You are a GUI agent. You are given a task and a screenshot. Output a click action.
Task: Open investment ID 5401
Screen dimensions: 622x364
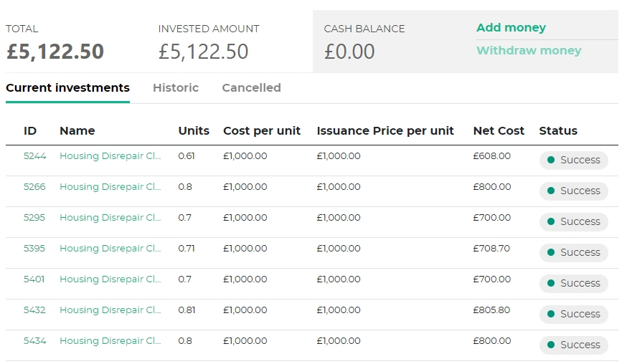[34, 279]
